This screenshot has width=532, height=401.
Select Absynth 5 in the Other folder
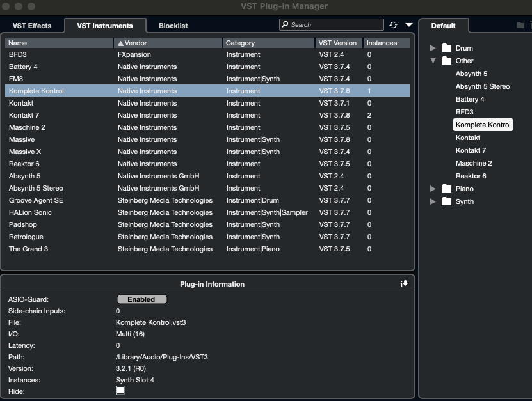[471, 74]
